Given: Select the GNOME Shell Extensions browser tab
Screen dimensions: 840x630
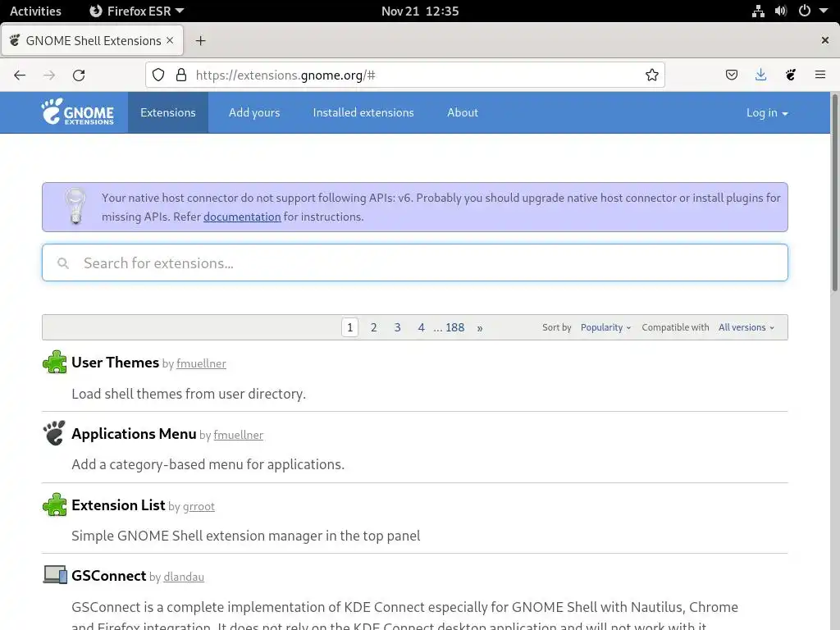Looking at the screenshot, I should click(x=92, y=40).
